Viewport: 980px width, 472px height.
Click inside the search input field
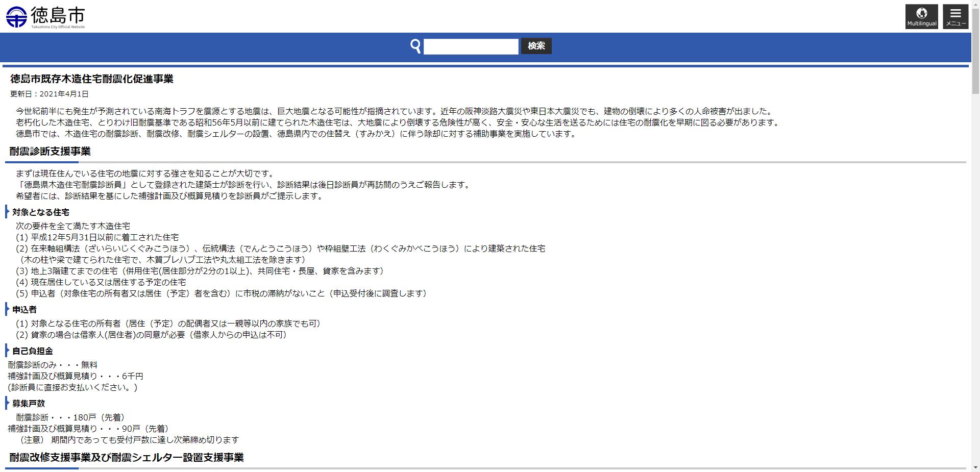click(471, 46)
